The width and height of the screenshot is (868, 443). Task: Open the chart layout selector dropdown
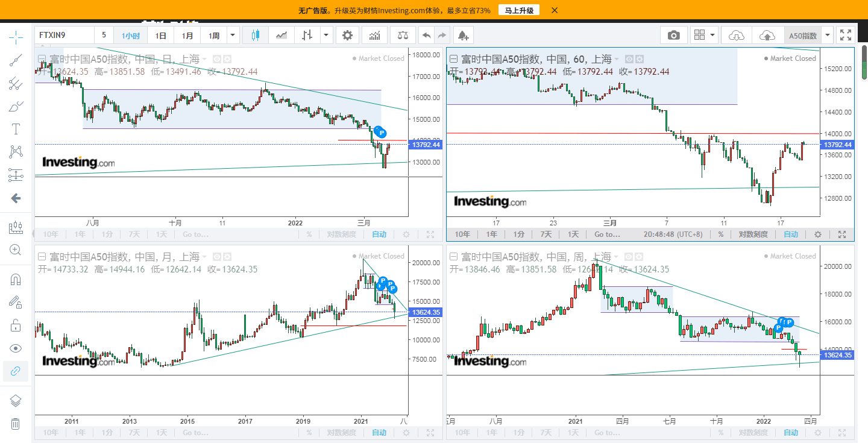click(x=705, y=36)
